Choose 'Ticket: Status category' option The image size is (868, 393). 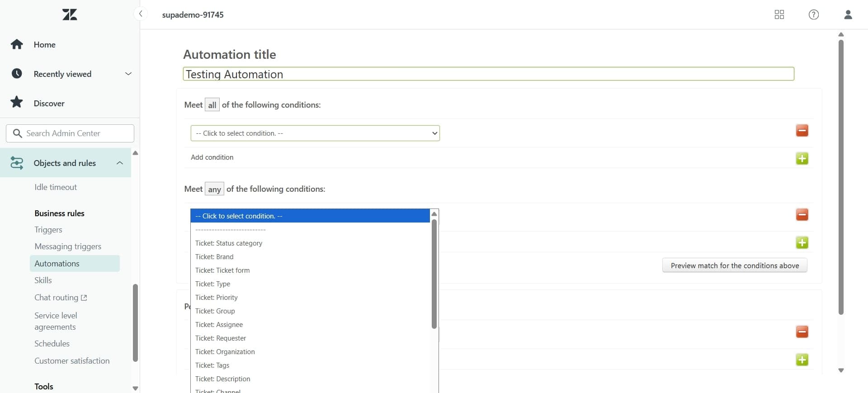pos(229,243)
